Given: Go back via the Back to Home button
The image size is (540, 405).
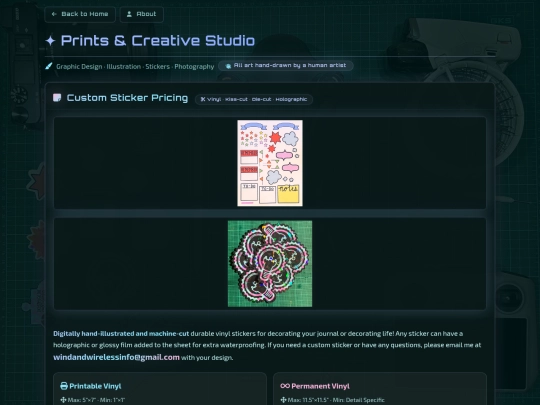Looking at the screenshot, I should 80,14.
